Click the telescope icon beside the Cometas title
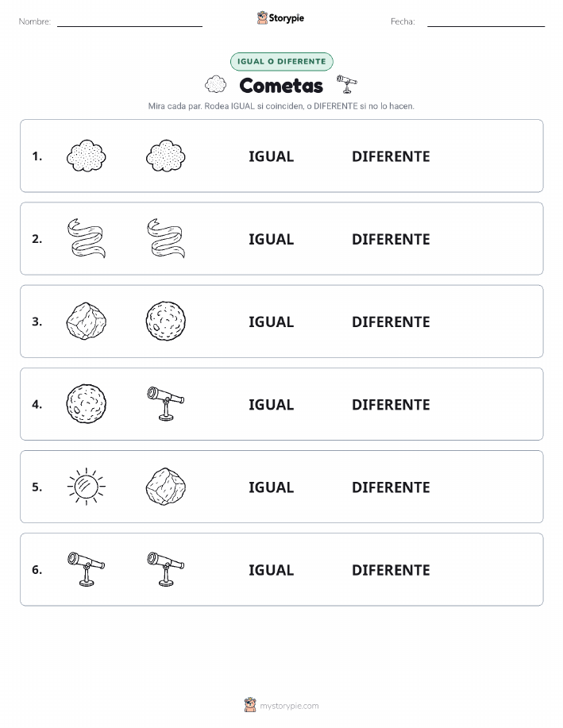 click(346, 84)
